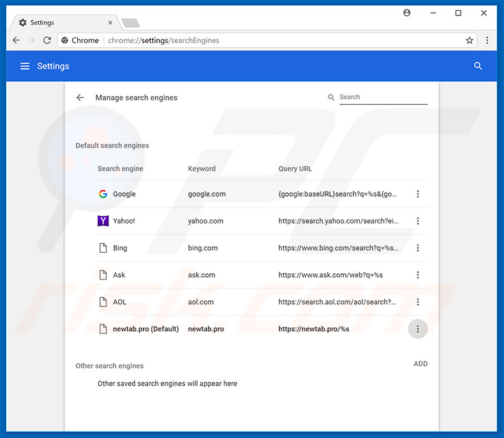Bookmark this page with the star icon

pos(470,40)
